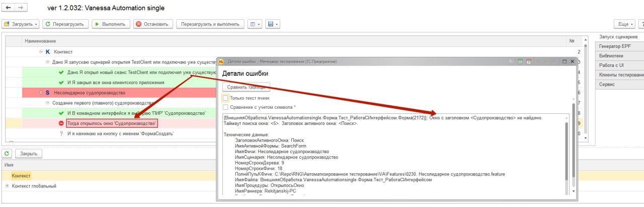Open the table layout dropdown button
The image size is (644, 207).
(255, 24)
